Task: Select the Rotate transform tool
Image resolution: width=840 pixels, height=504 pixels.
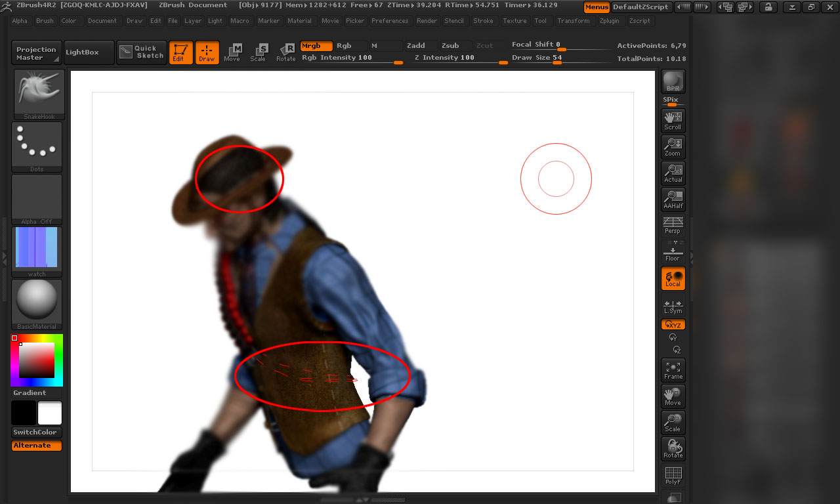Action: [x=286, y=52]
